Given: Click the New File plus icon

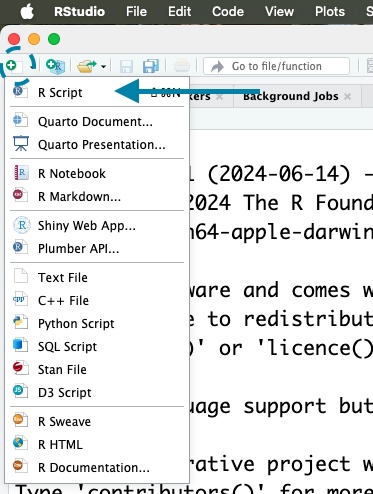Looking at the screenshot, I should point(14,66).
